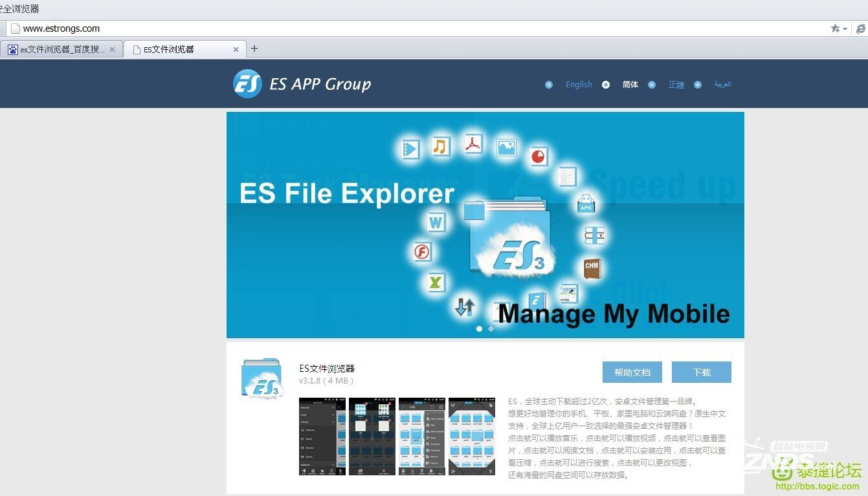Click the up-down transfer arrows icon
This screenshot has width=868, height=496.
coord(465,306)
